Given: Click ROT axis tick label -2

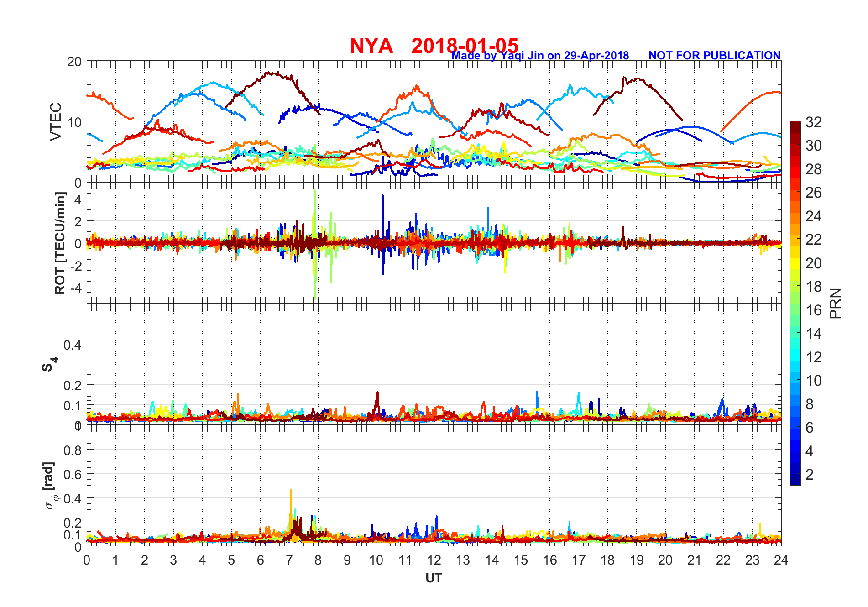Looking at the screenshot, I should tap(75, 266).
